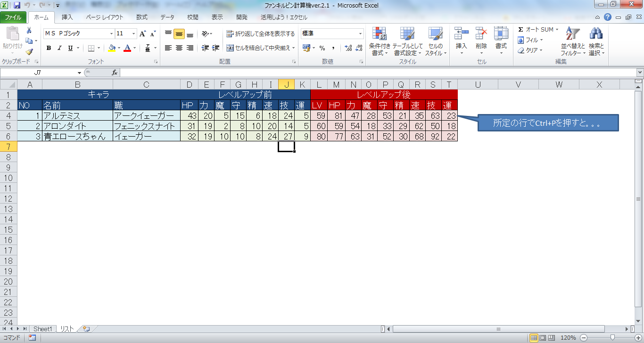This screenshot has height=343, width=644.
Task: Open the cell Format (書式) menu
Action: 501,41
